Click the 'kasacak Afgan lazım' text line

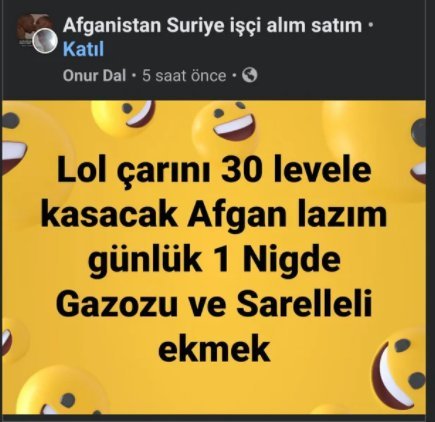[214, 215]
